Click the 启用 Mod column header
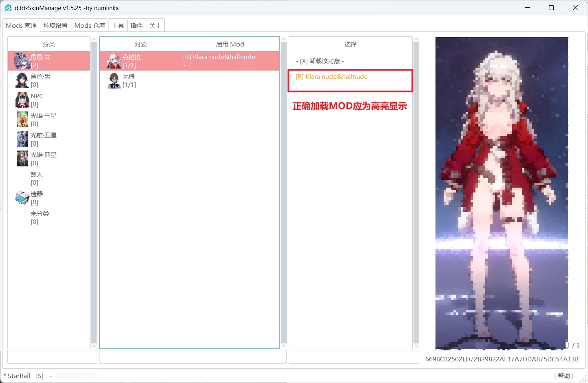 [230, 44]
